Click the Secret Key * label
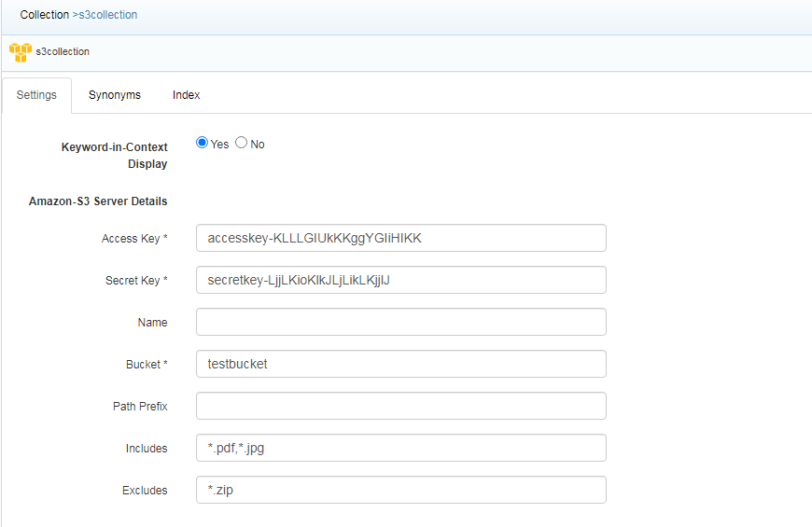Image resolution: width=812 pixels, height=527 pixels. [136, 281]
